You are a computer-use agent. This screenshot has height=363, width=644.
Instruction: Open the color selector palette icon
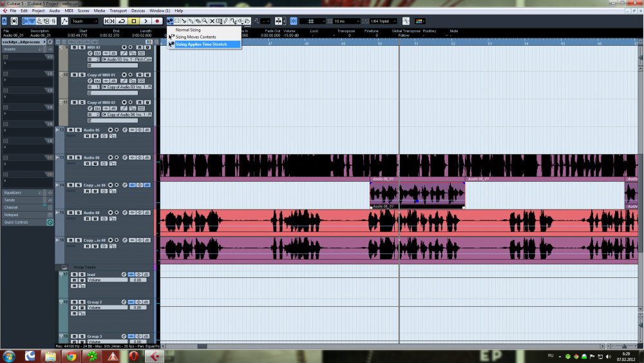click(419, 21)
